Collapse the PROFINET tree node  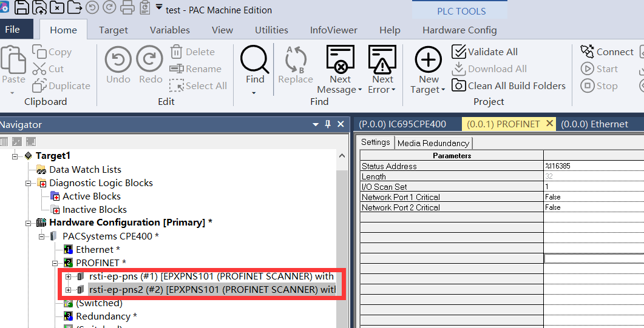click(55, 263)
